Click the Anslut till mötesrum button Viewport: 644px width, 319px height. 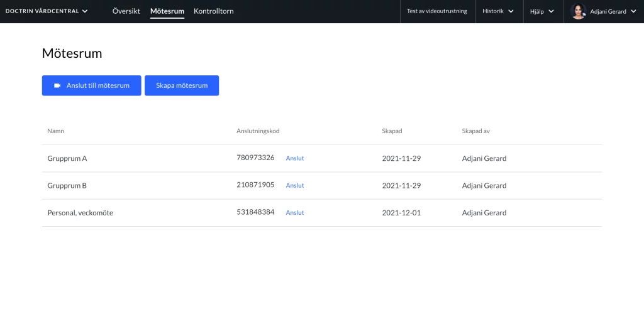tap(92, 85)
